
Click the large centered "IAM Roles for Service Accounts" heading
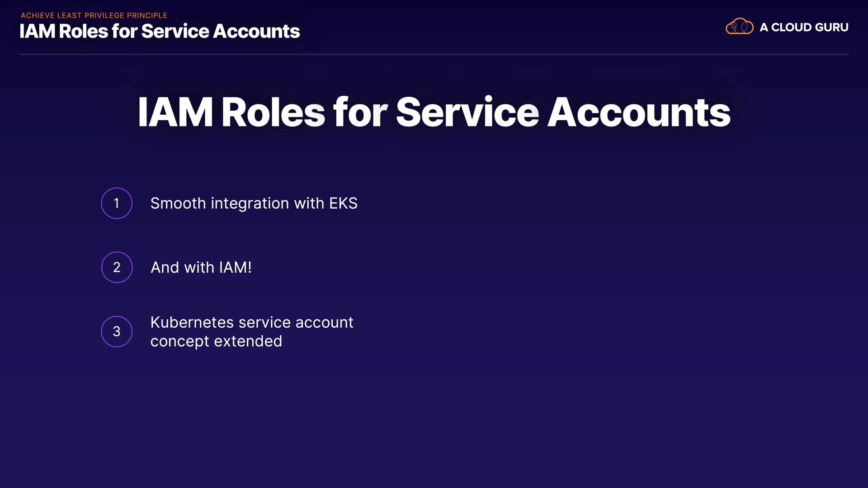[x=434, y=113]
